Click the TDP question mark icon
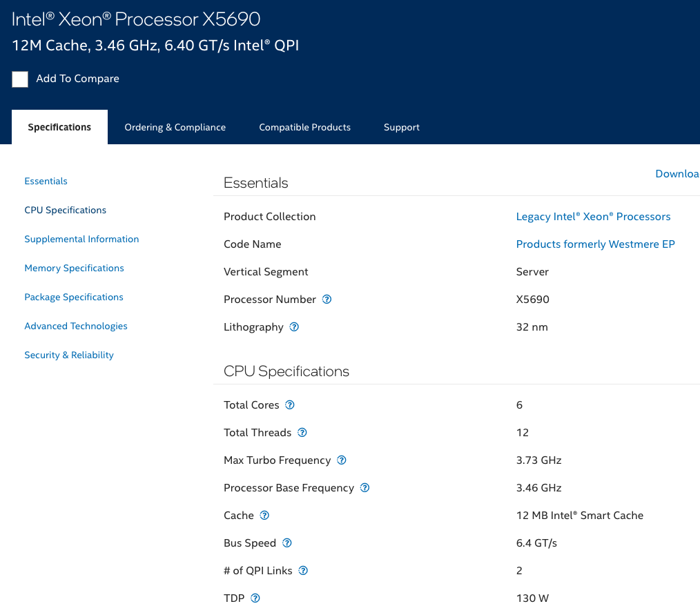The height and width of the screenshot is (615, 700). point(255,598)
